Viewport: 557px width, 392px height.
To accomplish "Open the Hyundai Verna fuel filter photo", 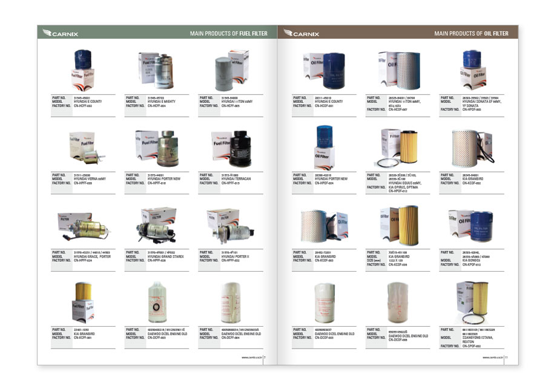I will tap(87, 148).
